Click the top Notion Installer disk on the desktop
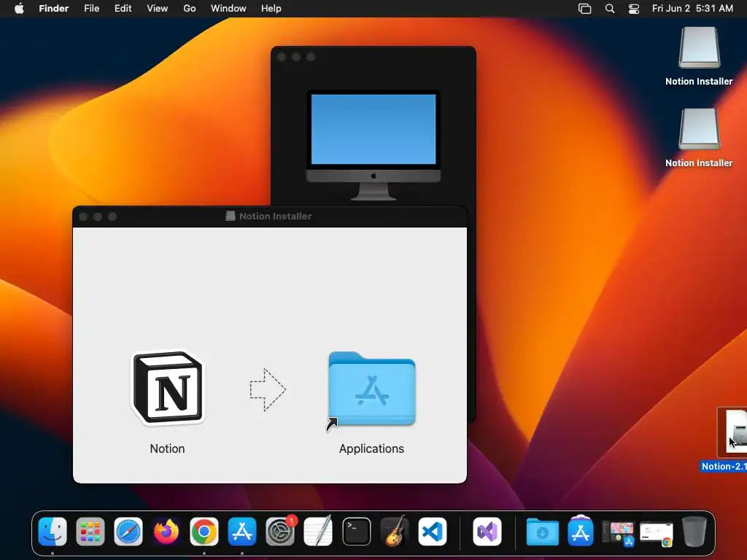Image resolution: width=747 pixels, height=560 pixels. pyautogui.click(x=699, y=47)
